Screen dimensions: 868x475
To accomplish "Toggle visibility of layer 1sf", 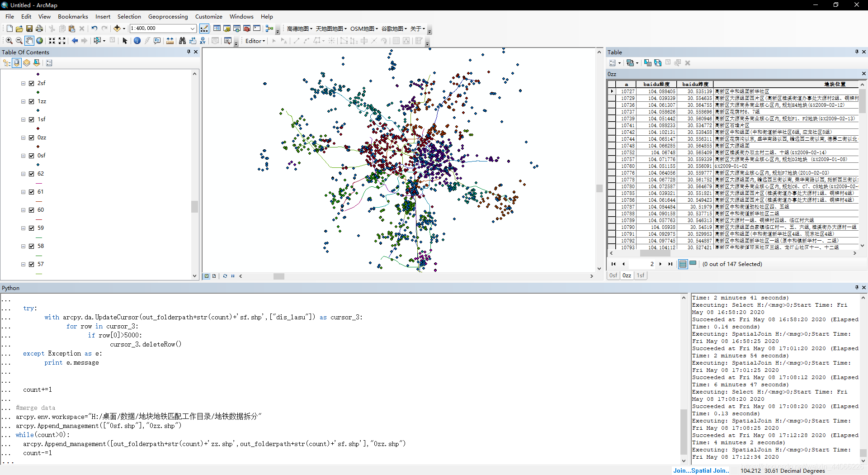I will (32, 119).
